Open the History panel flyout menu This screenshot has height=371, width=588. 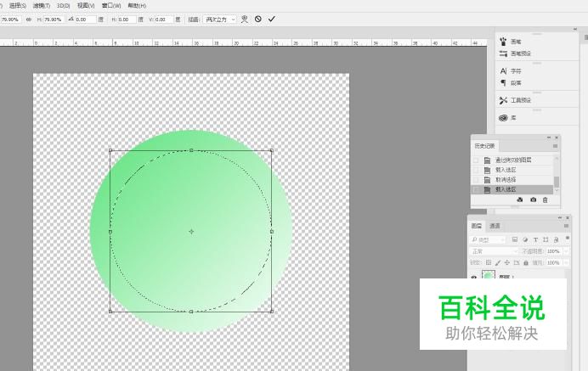(556, 146)
